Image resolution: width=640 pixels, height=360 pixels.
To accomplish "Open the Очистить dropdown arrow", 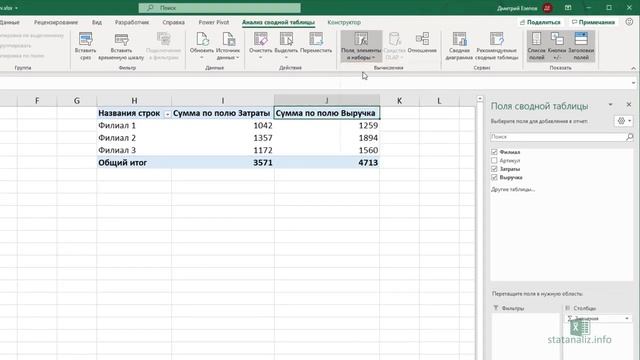I will (260, 58).
